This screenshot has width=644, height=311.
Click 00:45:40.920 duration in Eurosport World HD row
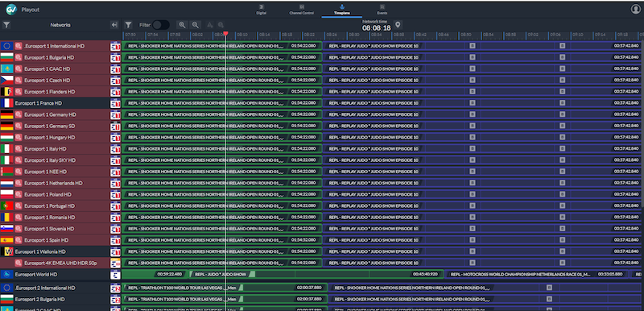tap(425, 275)
